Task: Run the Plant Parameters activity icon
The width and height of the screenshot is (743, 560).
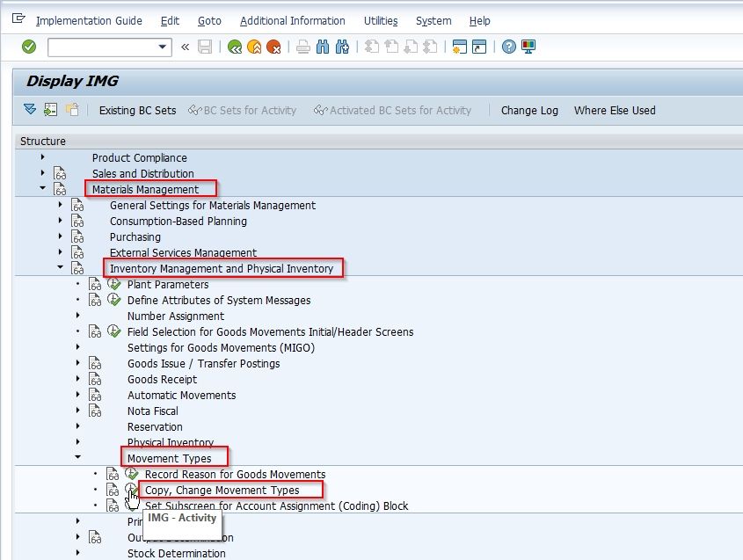Action: (x=113, y=284)
